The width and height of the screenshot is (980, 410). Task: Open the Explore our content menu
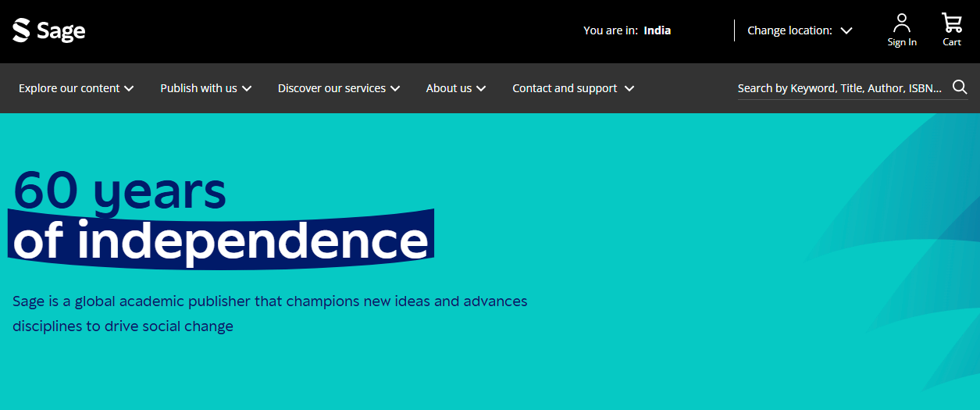69,88
